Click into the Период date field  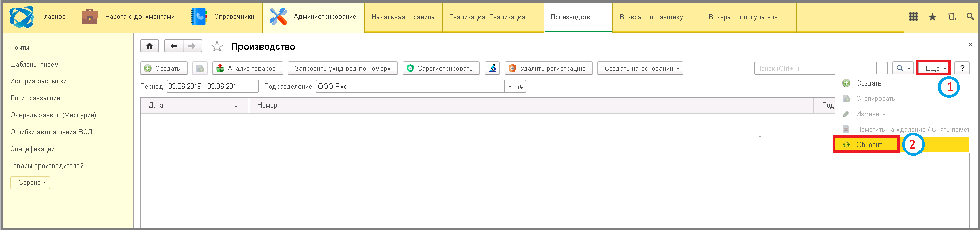(x=202, y=87)
